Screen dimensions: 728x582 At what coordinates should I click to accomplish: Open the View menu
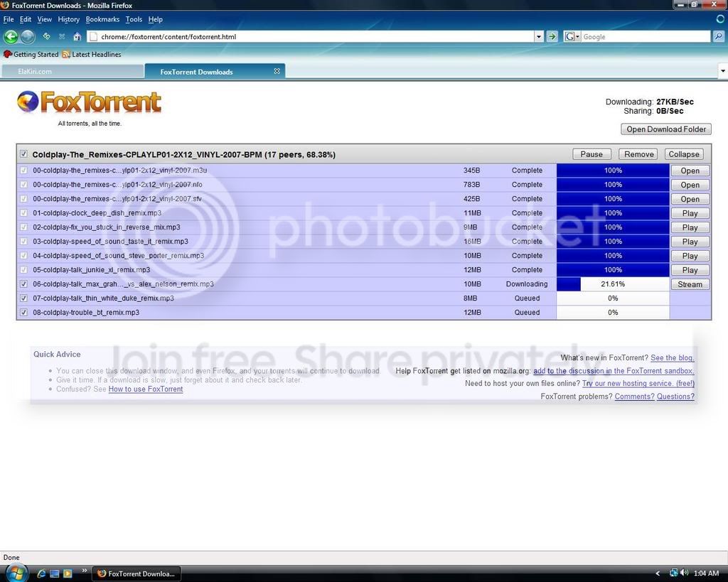coord(45,19)
